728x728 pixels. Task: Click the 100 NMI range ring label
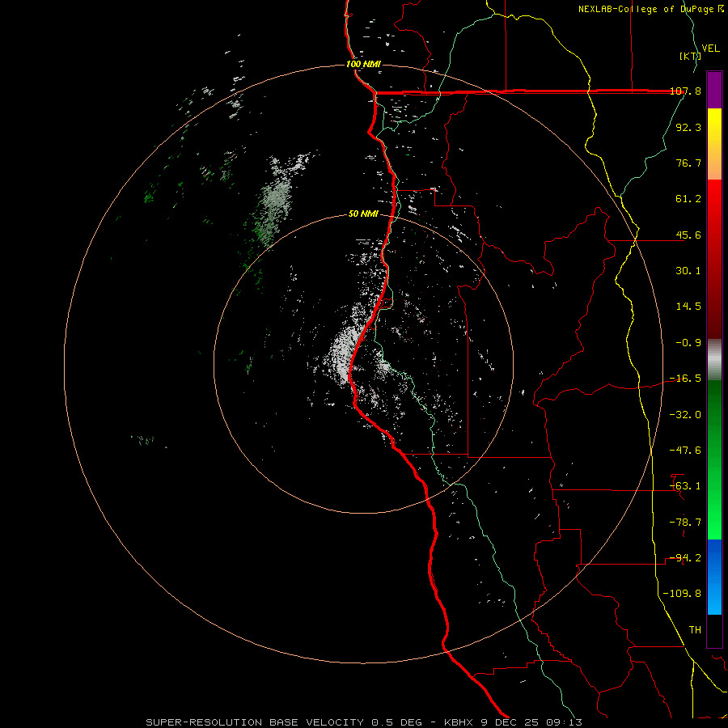(363, 64)
